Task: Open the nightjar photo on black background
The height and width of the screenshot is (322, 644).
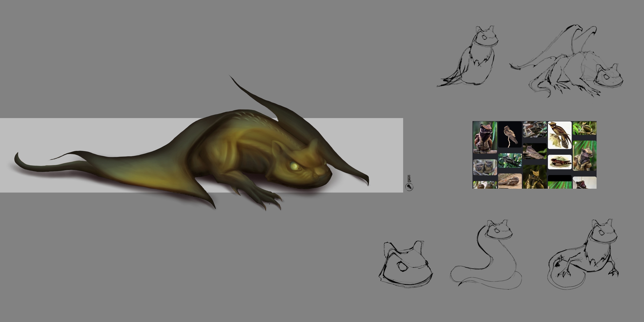Action: pyautogui.click(x=510, y=135)
